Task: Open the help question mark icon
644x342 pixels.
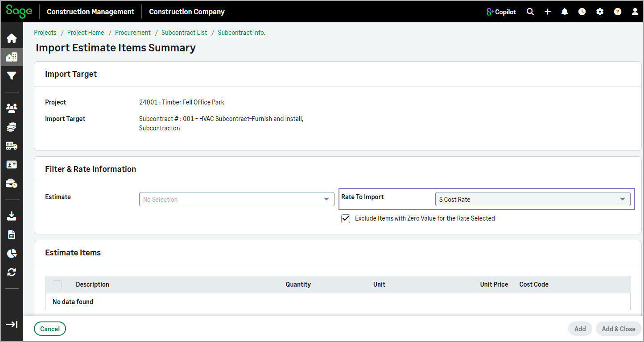Action: point(618,12)
